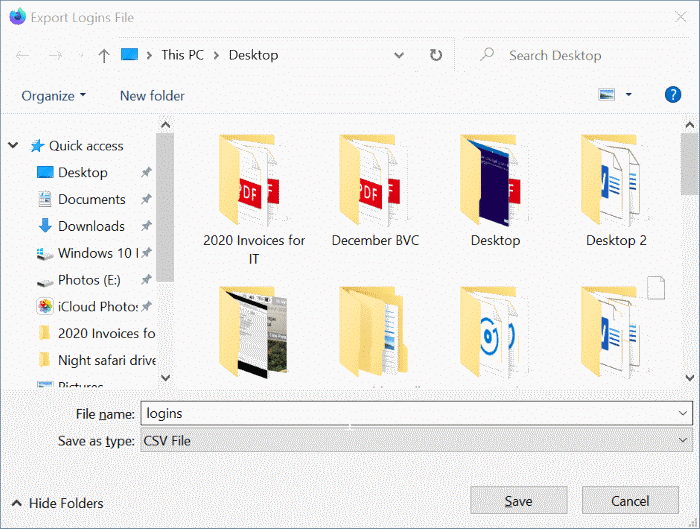Select the second-row folder with Edge icons
The image size is (700, 529).
[495, 332]
